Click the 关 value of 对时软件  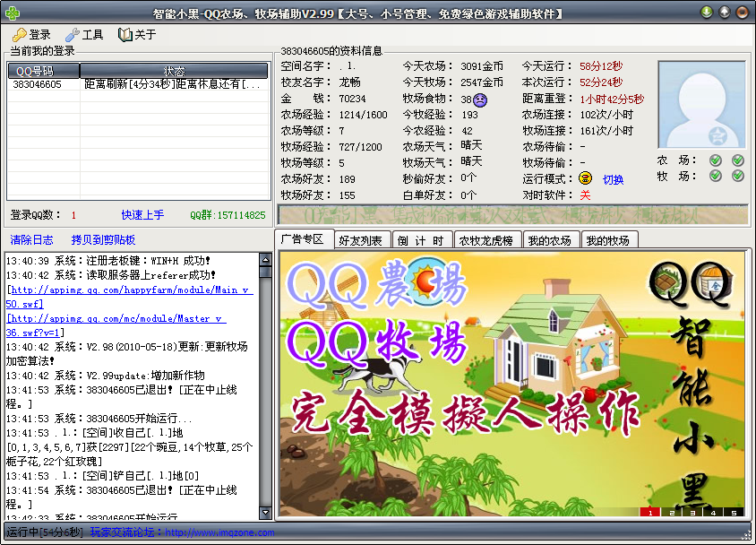coord(585,195)
